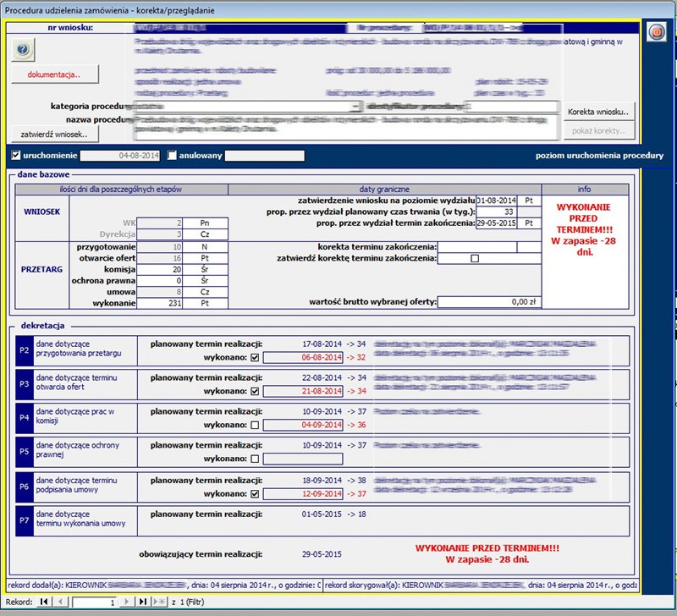Toggle wykonano checkbox in the P2 row
Image resolution: width=677 pixels, height=616 pixels.
click(255, 357)
